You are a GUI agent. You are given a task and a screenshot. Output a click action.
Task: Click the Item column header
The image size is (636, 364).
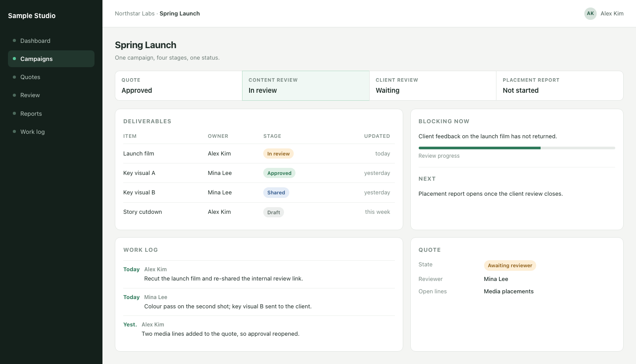click(x=130, y=136)
